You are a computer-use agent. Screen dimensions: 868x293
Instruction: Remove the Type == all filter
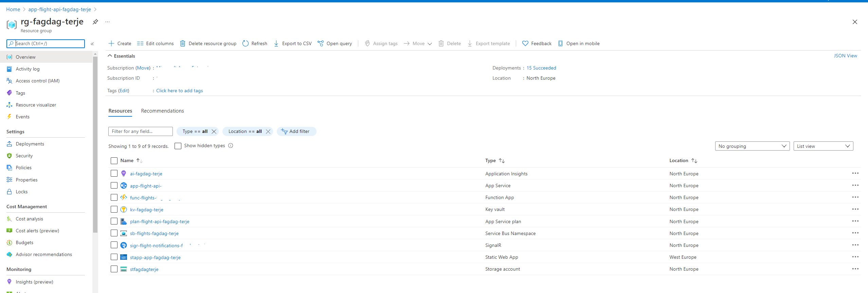pos(214,132)
